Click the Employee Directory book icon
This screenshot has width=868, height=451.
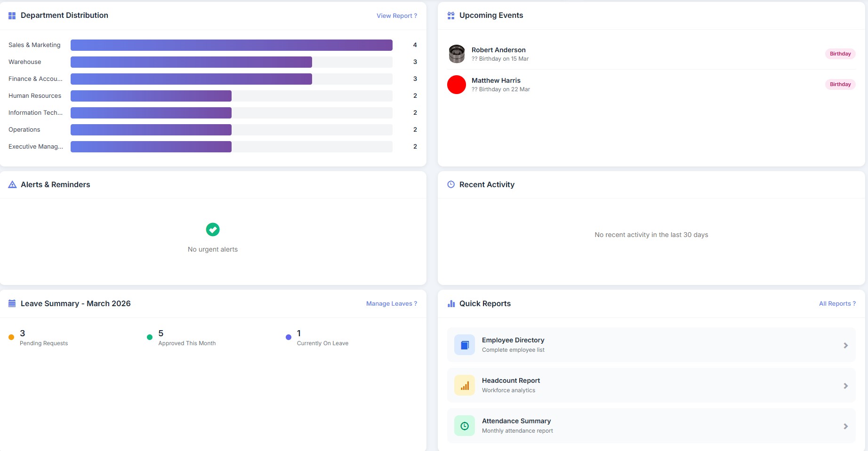pyautogui.click(x=464, y=344)
